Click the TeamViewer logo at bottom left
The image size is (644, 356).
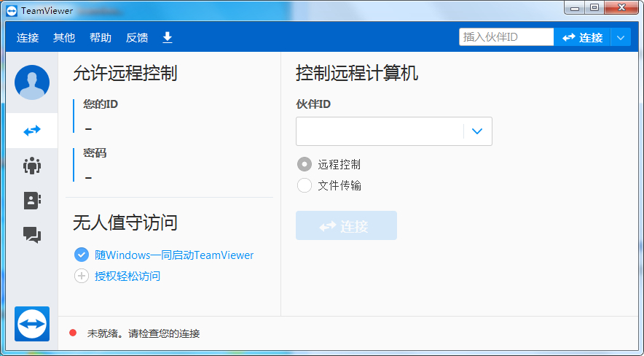32,323
